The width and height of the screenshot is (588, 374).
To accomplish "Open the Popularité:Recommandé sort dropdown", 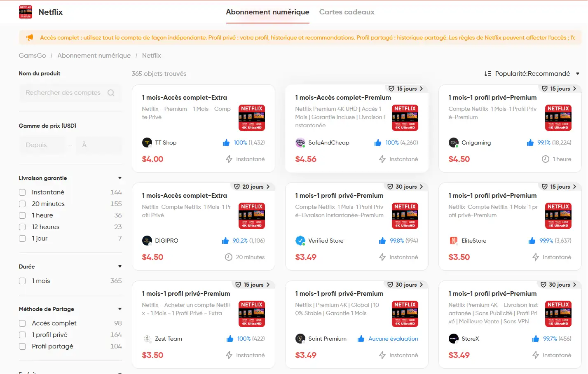I will coord(532,74).
